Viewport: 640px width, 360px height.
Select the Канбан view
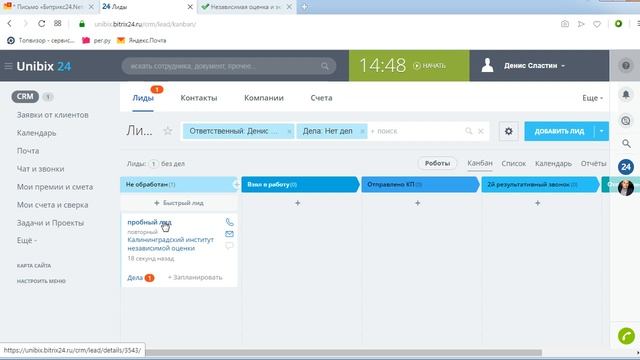click(x=480, y=163)
